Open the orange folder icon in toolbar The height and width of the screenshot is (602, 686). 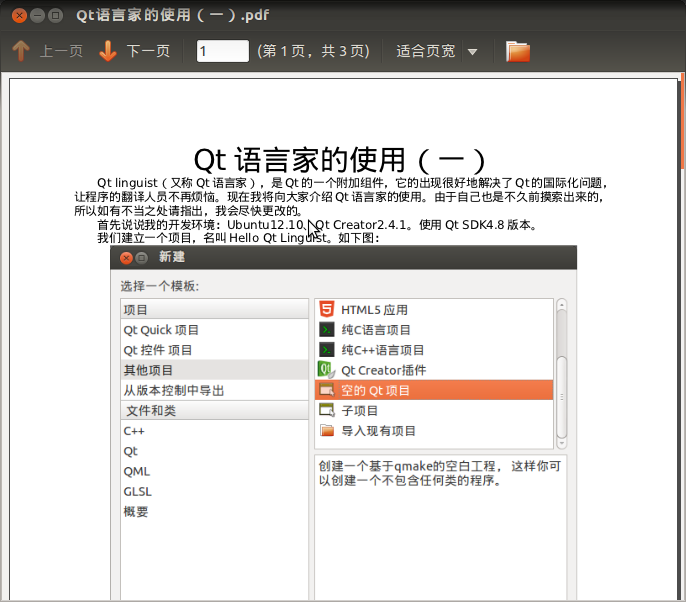[x=518, y=52]
